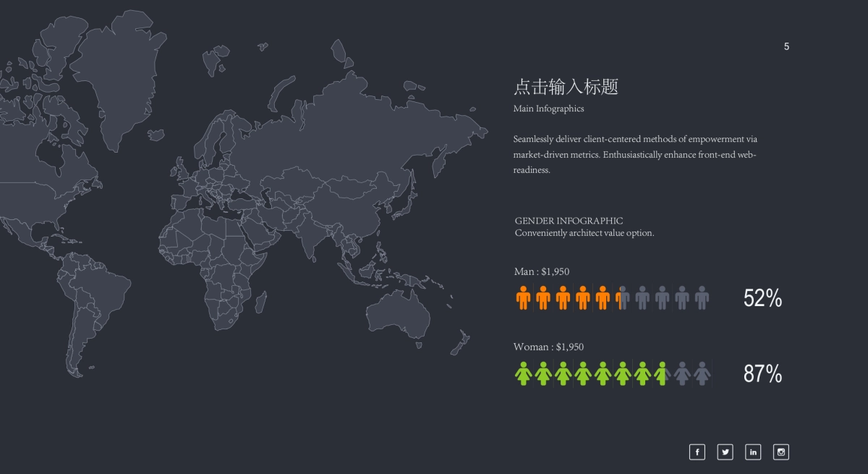
Task: Select the GENDER INFOGRAPHIC heading
Action: click(x=569, y=221)
